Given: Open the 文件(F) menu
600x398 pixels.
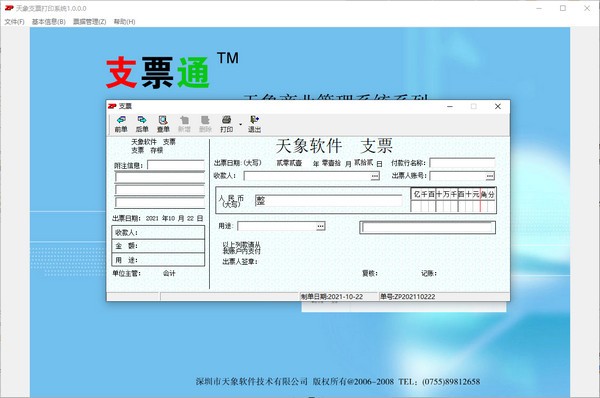Looking at the screenshot, I should coord(14,22).
